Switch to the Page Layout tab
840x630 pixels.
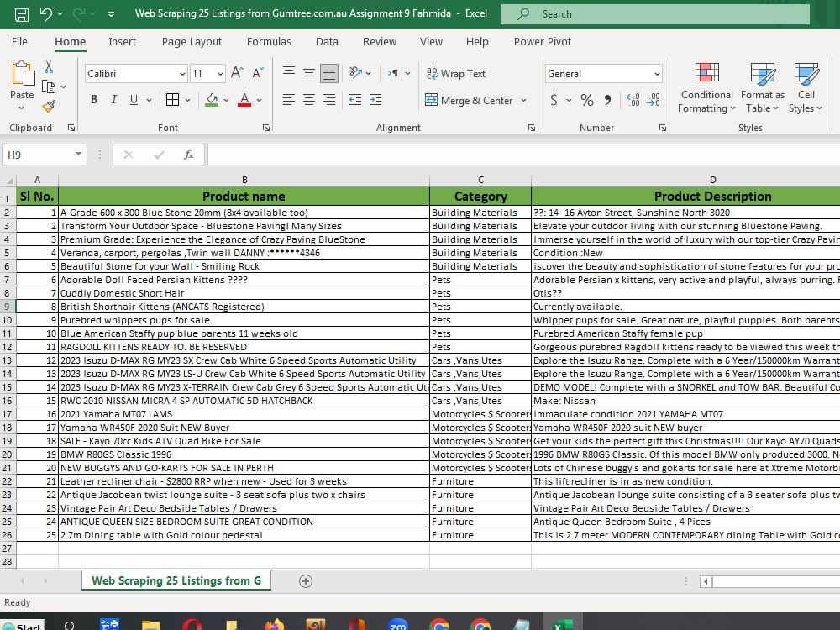(x=192, y=42)
